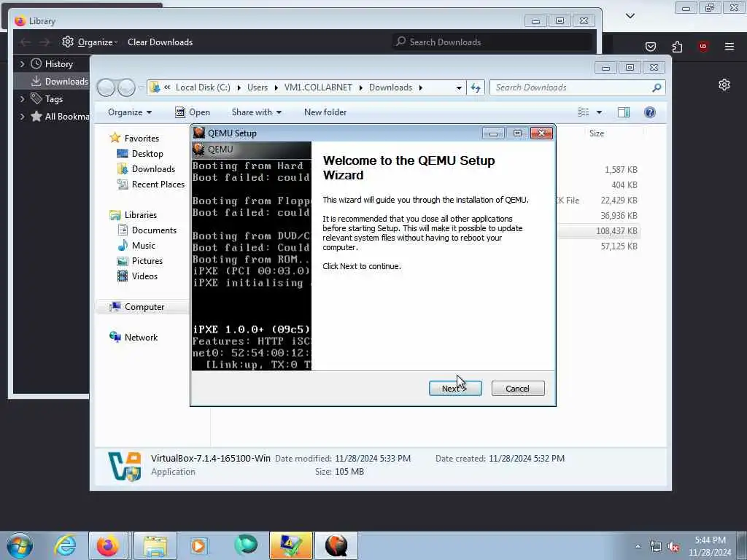Open Favorites in the Explorer navigation pane
This screenshot has width=747, height=560.
tap(142, 138)
